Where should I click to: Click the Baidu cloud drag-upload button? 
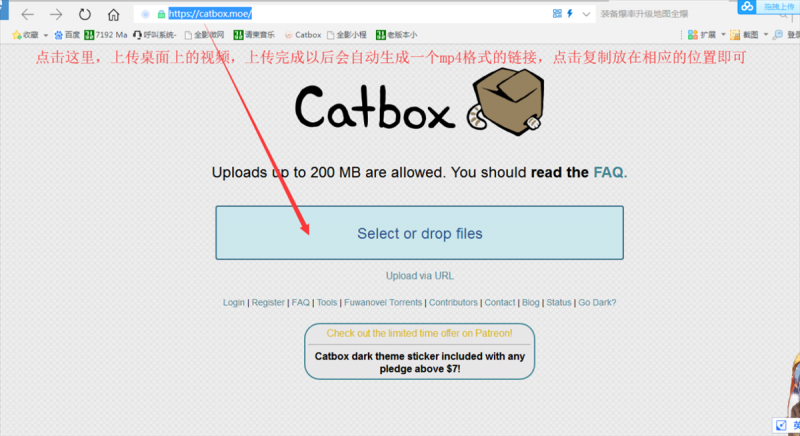point(768,7)
